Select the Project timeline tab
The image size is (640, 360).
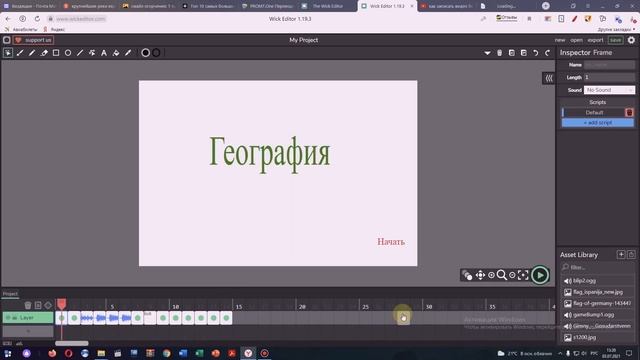[x=10, y=293]
